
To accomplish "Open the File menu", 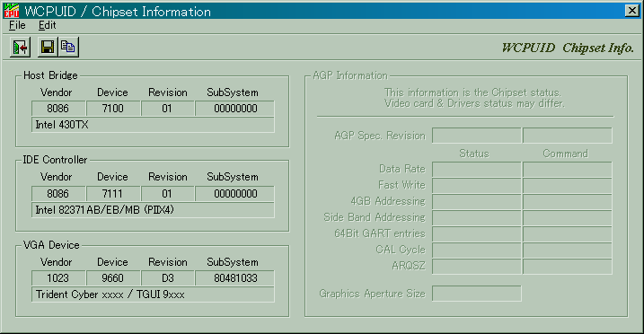I will [x=17, y=25].
